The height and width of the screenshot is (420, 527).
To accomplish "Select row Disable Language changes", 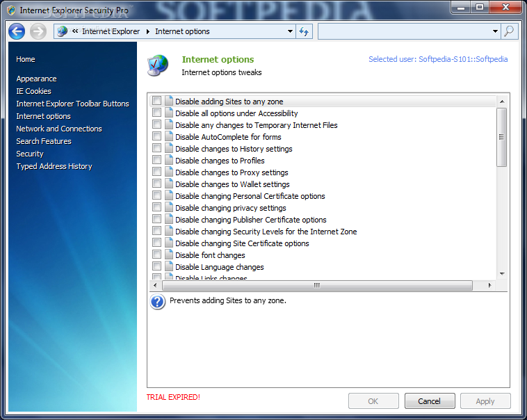I will 323,267.
